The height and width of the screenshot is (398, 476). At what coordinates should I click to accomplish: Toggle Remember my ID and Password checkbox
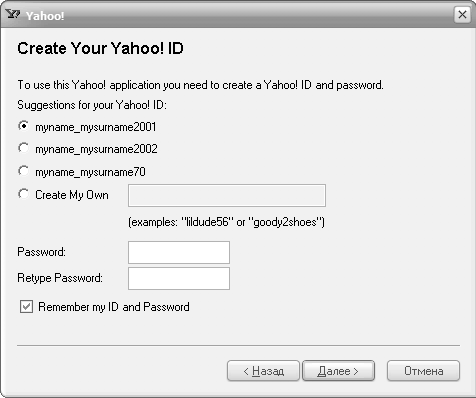26,307
